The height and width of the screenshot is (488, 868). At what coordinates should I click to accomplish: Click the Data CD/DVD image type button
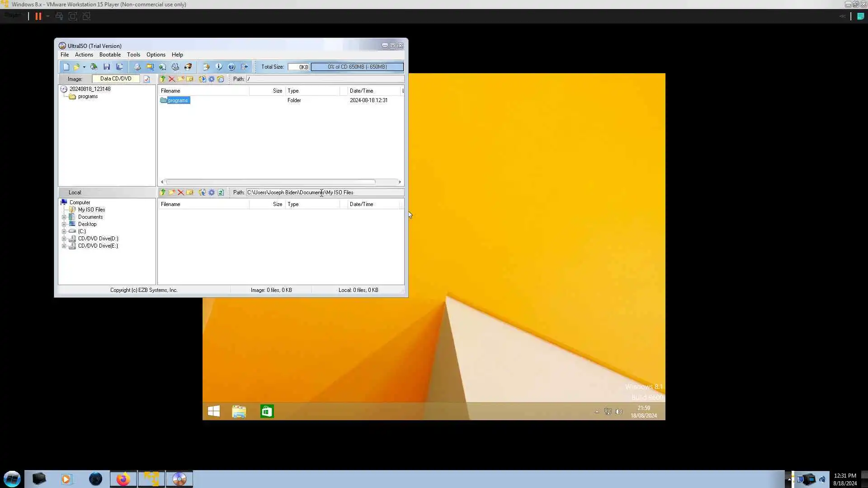coord(116,79)
